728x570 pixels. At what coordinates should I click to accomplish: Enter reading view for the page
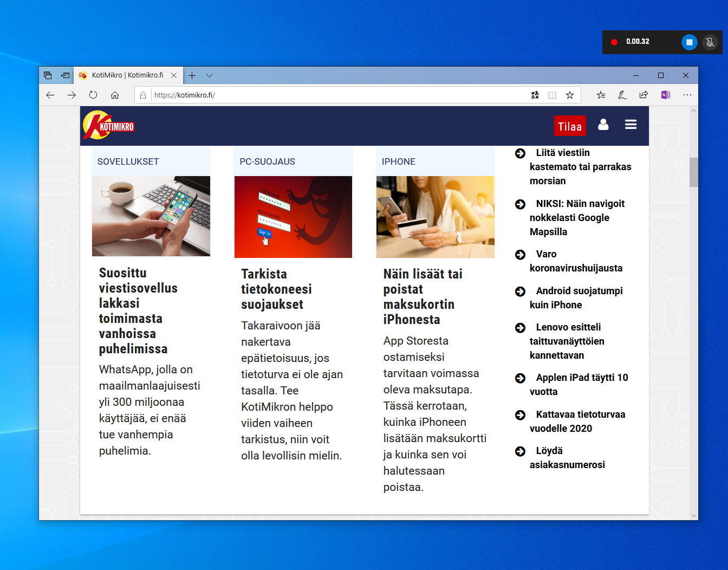pyautogui.click(x=552, y=95)
